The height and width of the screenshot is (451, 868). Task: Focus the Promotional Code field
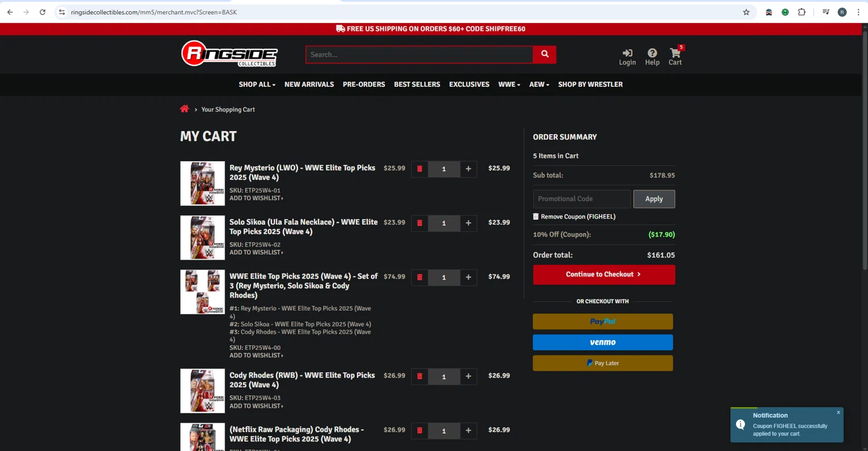582,199
